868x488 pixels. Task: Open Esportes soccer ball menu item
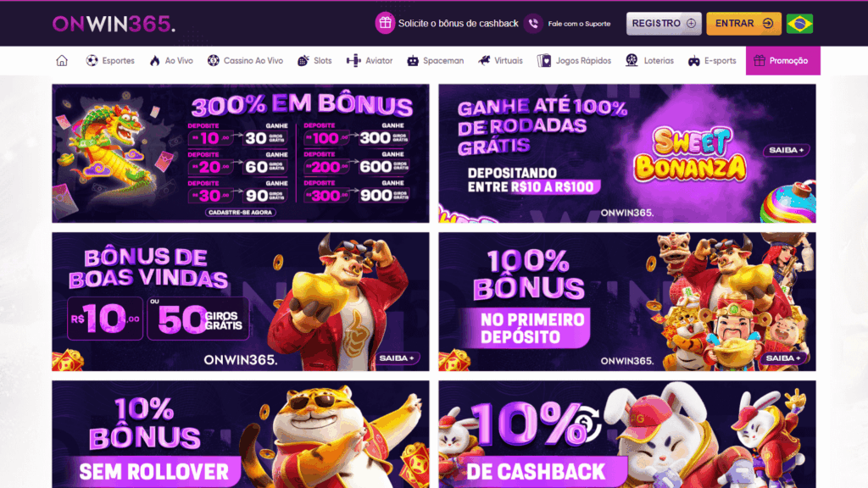(x=110, y=61)
